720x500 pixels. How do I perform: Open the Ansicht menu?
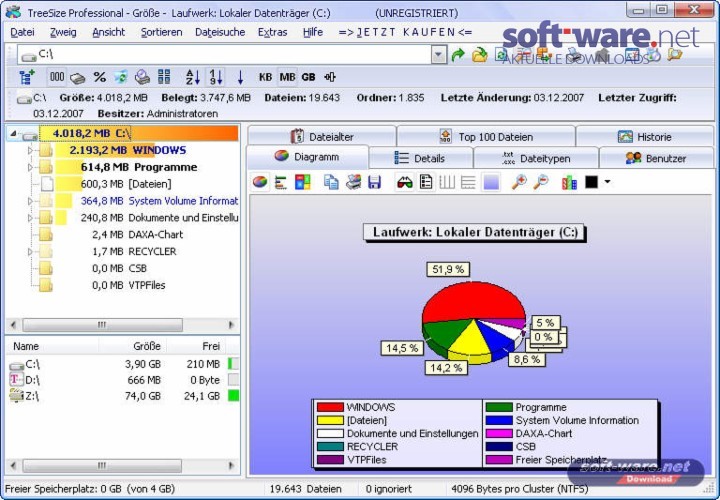[108, 32]
